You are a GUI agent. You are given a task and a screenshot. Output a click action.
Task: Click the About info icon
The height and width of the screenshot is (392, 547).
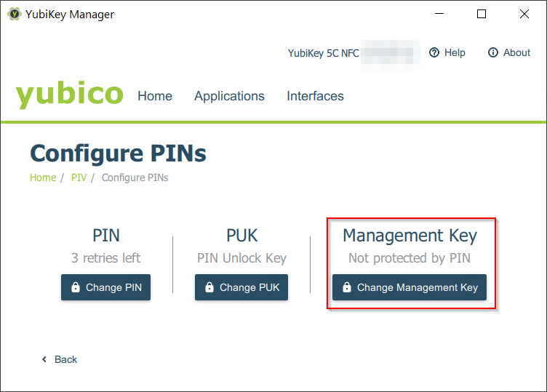[493, 52]
